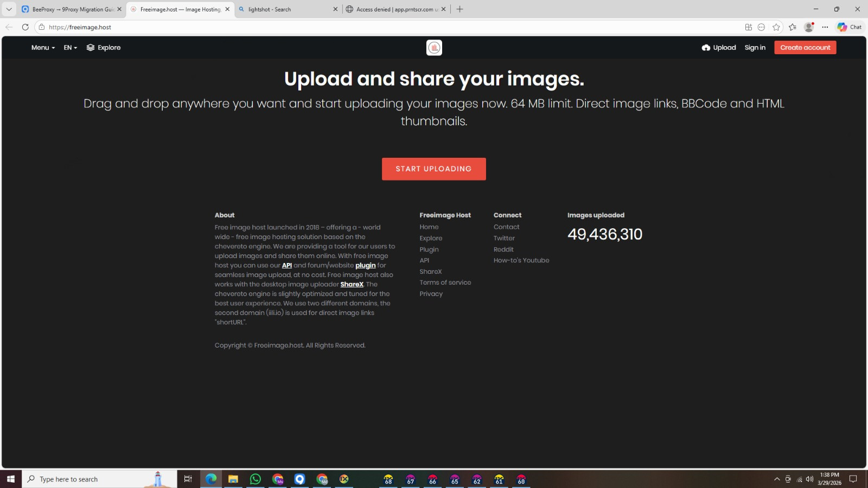868x488 pixels.
Task: Click Home in the footer links
Action: [429, 227]
